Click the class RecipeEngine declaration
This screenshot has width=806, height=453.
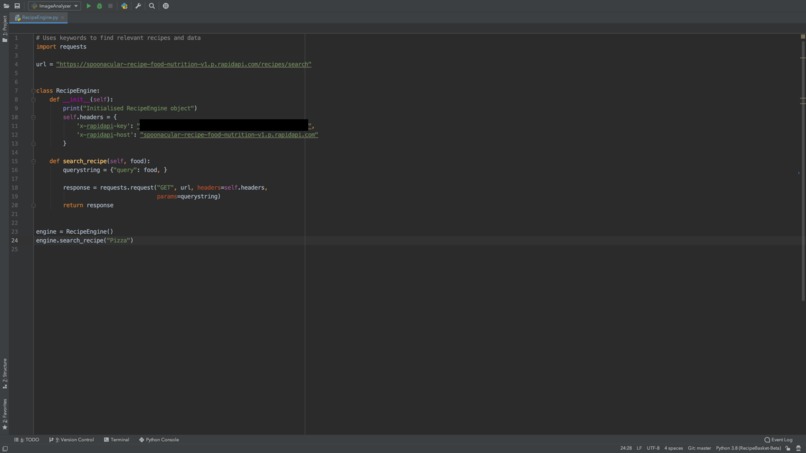68,90
